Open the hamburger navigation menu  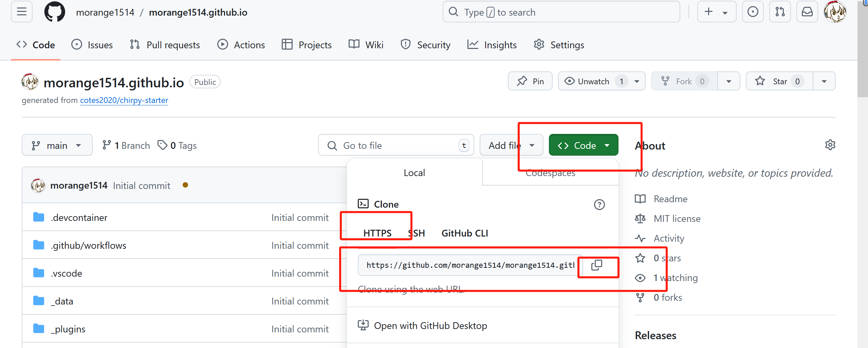click(x=22, y=12)
